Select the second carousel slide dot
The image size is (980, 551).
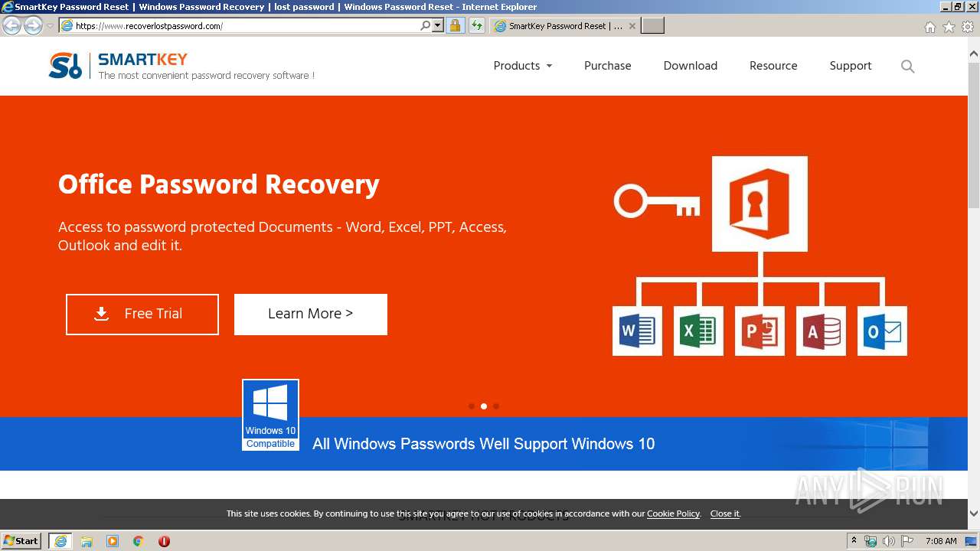484,406
